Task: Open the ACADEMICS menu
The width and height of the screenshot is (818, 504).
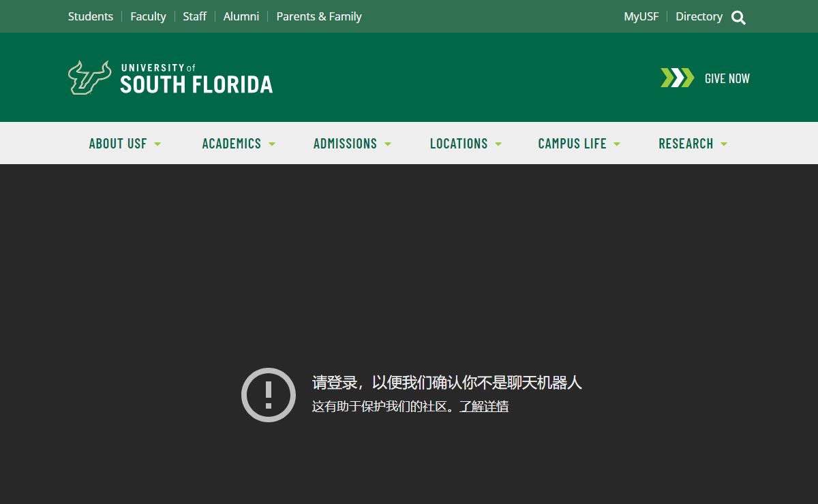Action: [232, 144]
